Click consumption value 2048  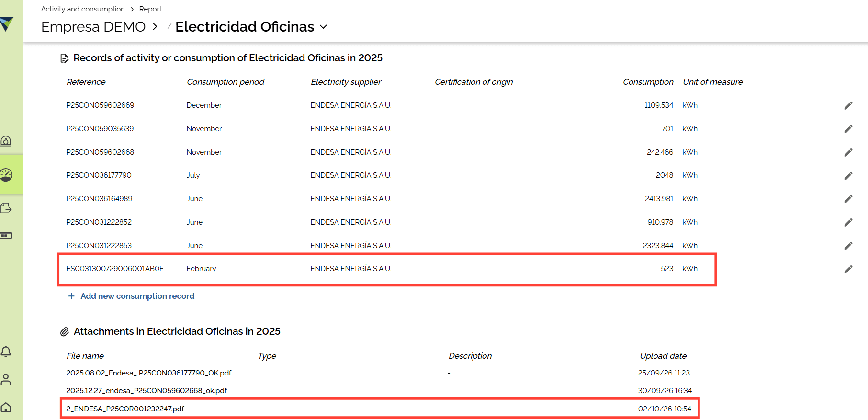pyautogui.click(x=665, y=175)
